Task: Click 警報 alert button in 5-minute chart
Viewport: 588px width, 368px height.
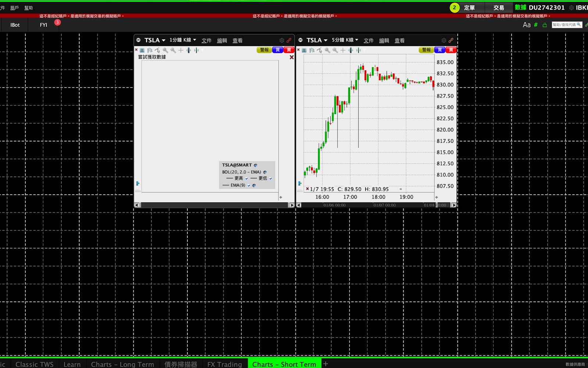Action: pyautogui.click(x=426, y=50)
